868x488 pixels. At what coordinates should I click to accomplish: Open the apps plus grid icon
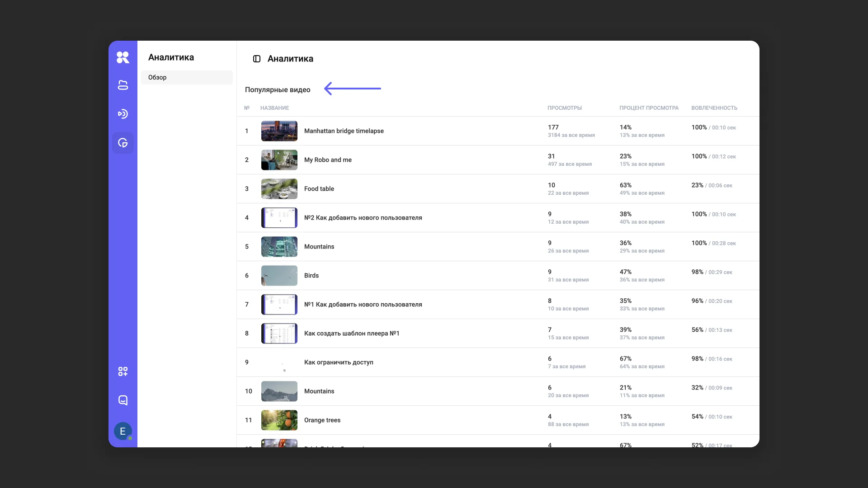point(123,371)
